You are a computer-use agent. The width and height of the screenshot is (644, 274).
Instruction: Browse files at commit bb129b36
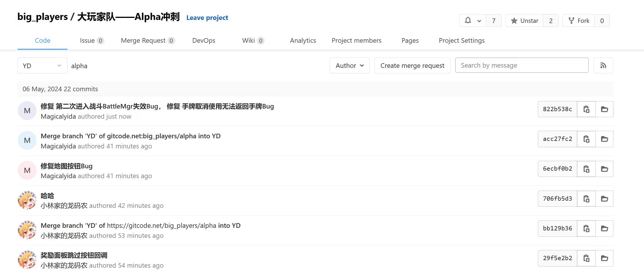(x=604, y=228)
